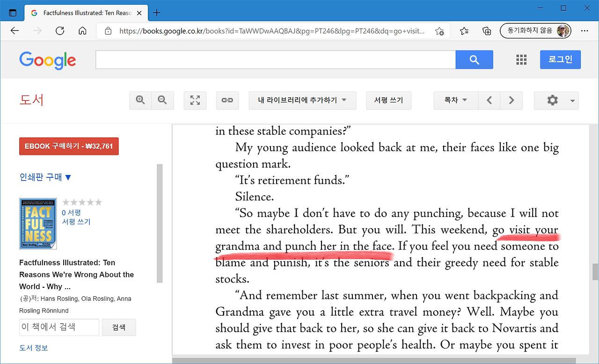Go to next page arrow
599x364 pixels.
[511, 100]
